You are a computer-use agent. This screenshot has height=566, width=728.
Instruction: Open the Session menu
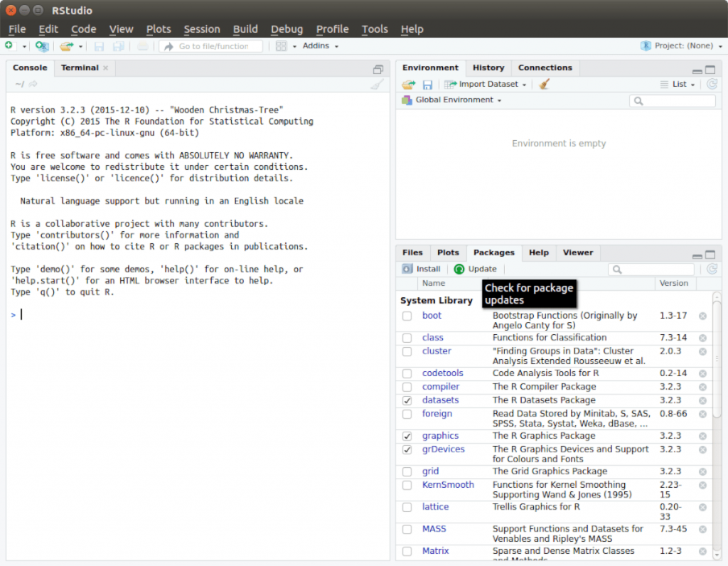click(202, 29)
